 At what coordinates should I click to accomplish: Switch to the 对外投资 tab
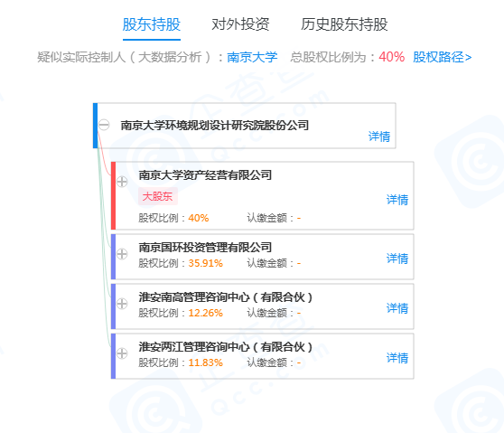click(240, 24)
